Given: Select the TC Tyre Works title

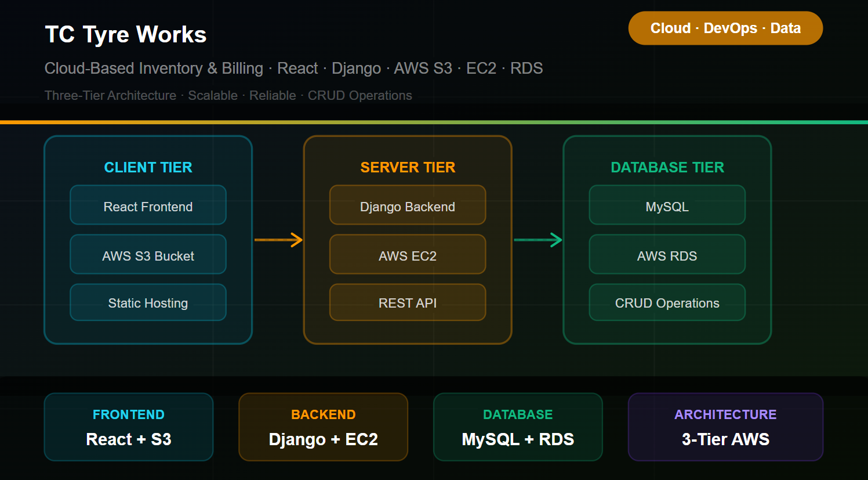Looking at the screenshot, I should click(x=126, y=34).
